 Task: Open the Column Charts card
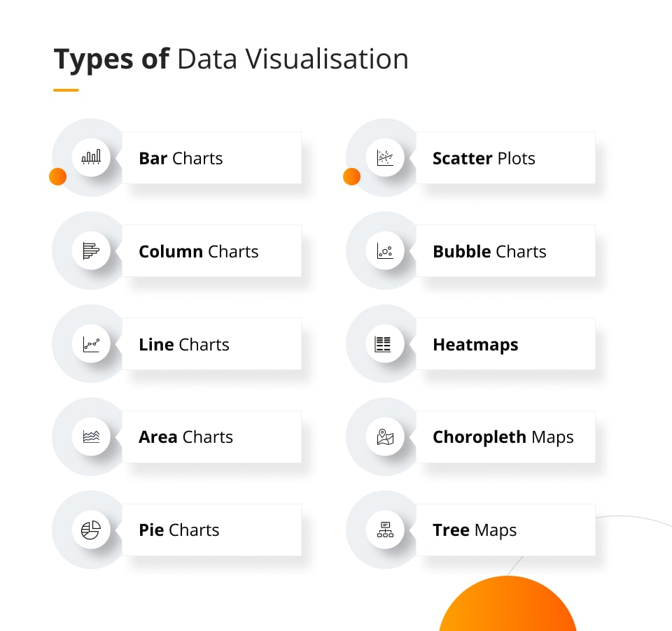[211, 251]
